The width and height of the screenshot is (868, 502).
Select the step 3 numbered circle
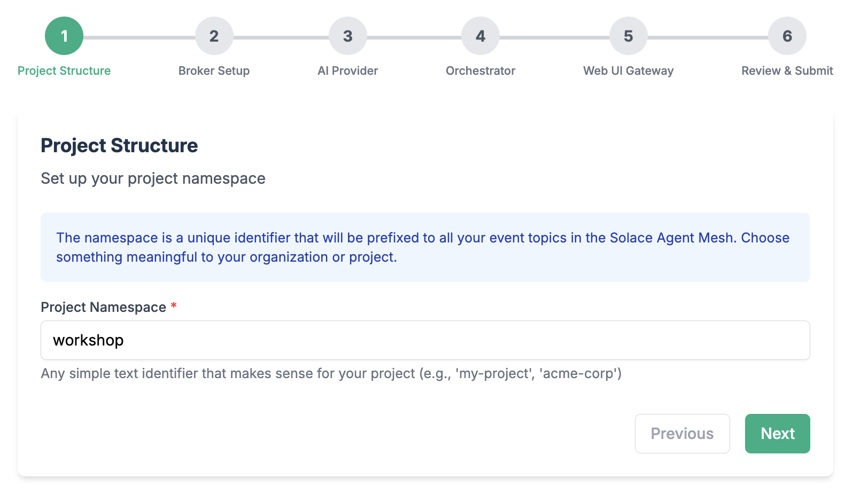pos(347,36)
